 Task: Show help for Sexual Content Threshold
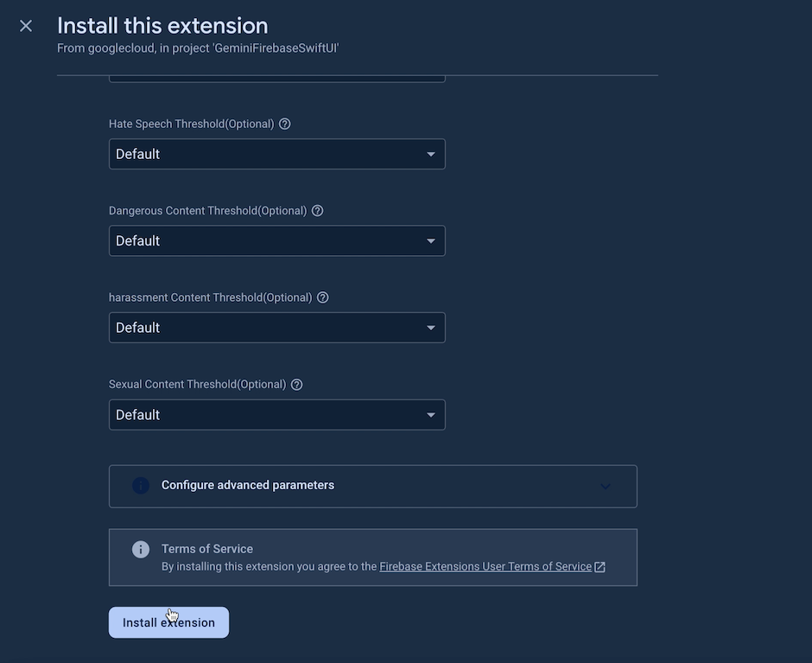(x=297, y=385)
